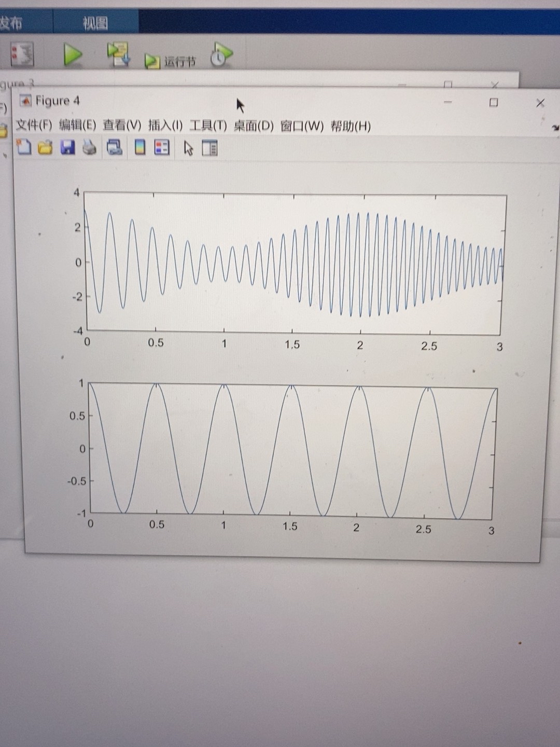Screen dimensions: 560x747
Task: Insert a legend into the plot
Action: [161, 148]
